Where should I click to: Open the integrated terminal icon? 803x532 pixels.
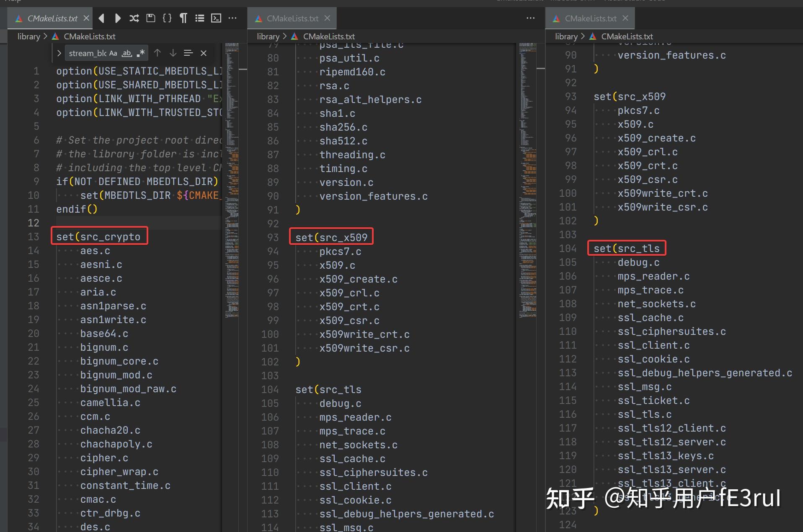tap(216, 18)
